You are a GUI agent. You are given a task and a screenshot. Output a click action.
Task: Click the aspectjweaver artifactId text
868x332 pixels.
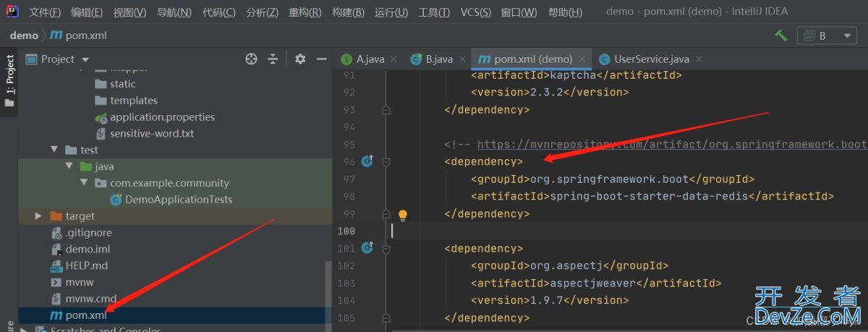[x=593, y=284]
